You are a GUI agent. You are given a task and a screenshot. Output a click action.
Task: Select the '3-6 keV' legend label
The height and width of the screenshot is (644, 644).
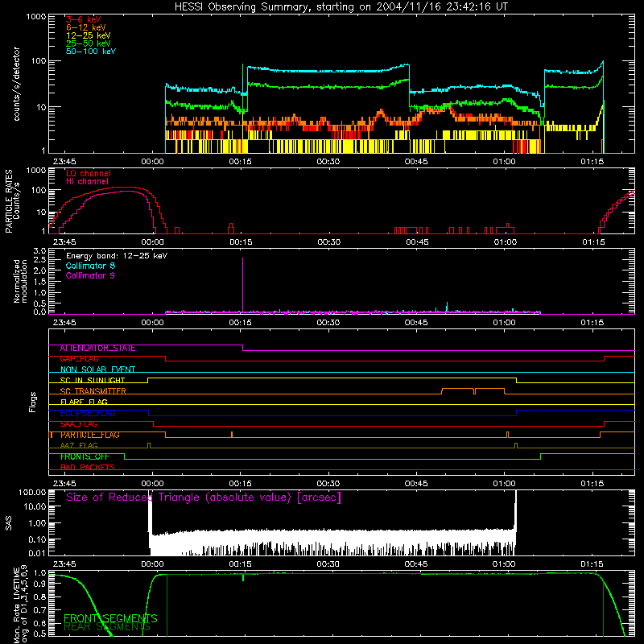(x=84, y=19)
